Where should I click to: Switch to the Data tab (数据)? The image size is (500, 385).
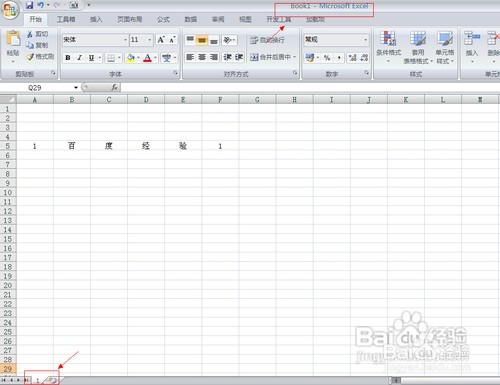[191, 19]
